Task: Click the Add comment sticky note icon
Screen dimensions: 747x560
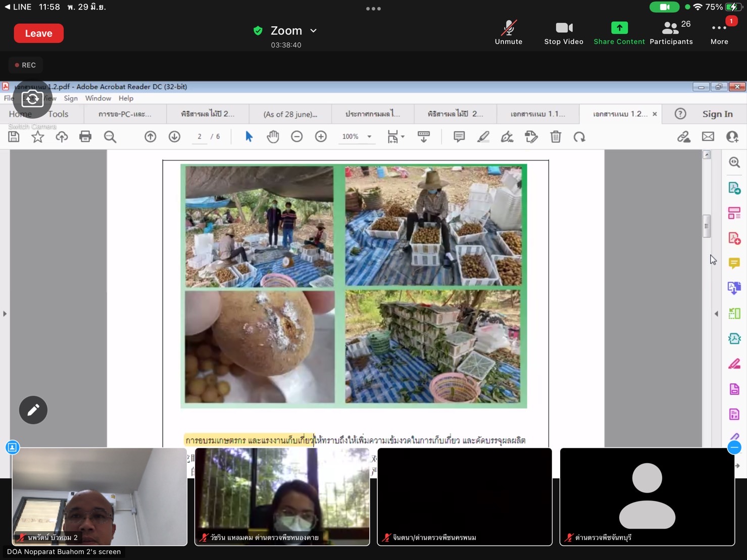Action: click(x=459, y=137)
